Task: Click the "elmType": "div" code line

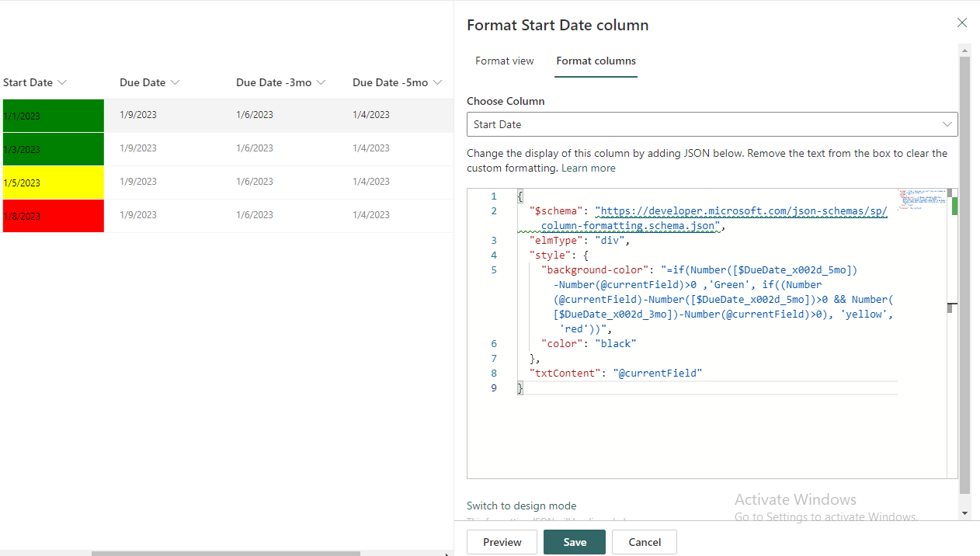Action: point(579,240)
